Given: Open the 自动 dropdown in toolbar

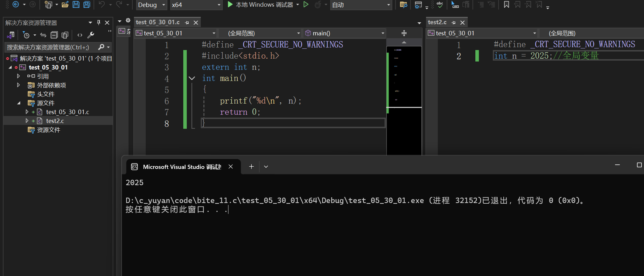Looking at the screenshot, I should click(x=361, y=5).
